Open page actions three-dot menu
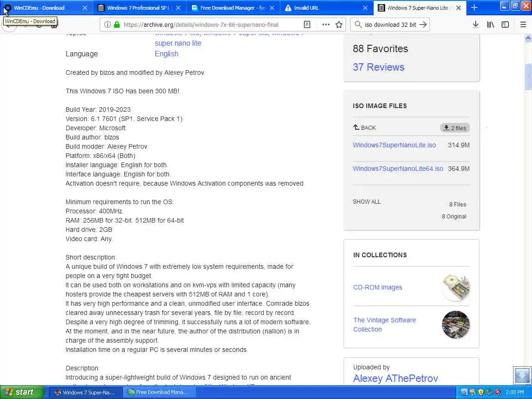This screenshot has width=532, height=399. coord(326,24)
